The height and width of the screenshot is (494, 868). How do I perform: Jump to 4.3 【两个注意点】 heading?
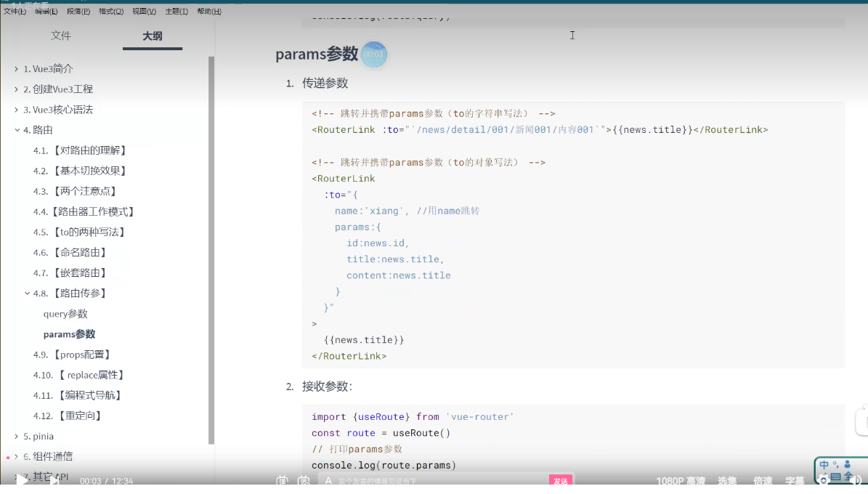pyautogui.click(x=76, y=192)
